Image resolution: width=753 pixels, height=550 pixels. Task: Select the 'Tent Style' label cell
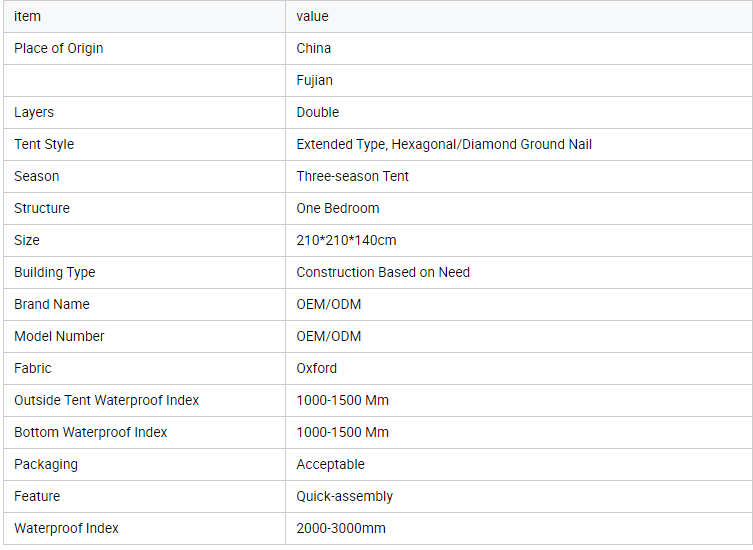[44, 144]
